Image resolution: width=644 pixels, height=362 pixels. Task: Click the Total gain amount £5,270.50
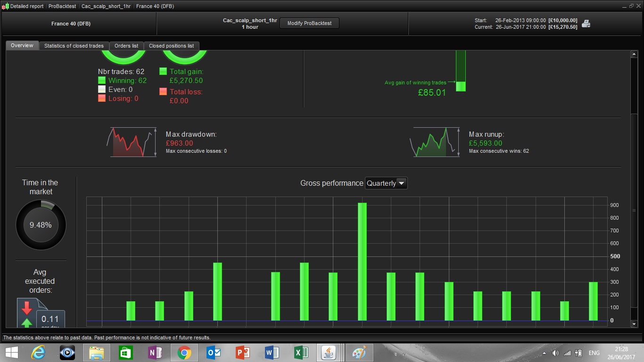pyautogui.click(x=186, y=81)
